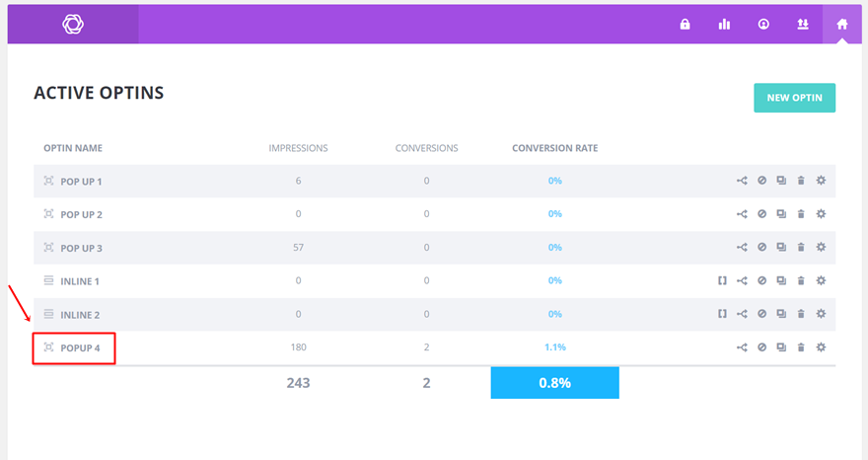Open the email accounts icon
Image resolution: width=868 pixels, height=460 pixels.
pyautogui.click(x=763, y=25)
